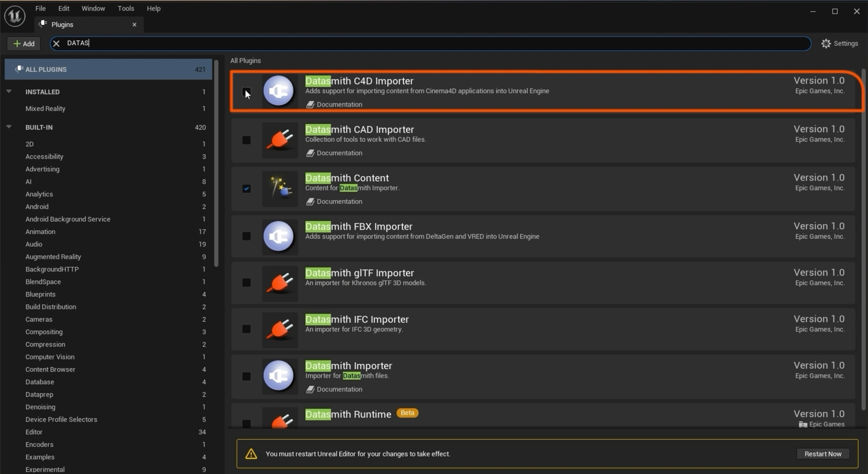
Task: Open Datasmith CAD Importer Documentation link
Action: (339, 153)
